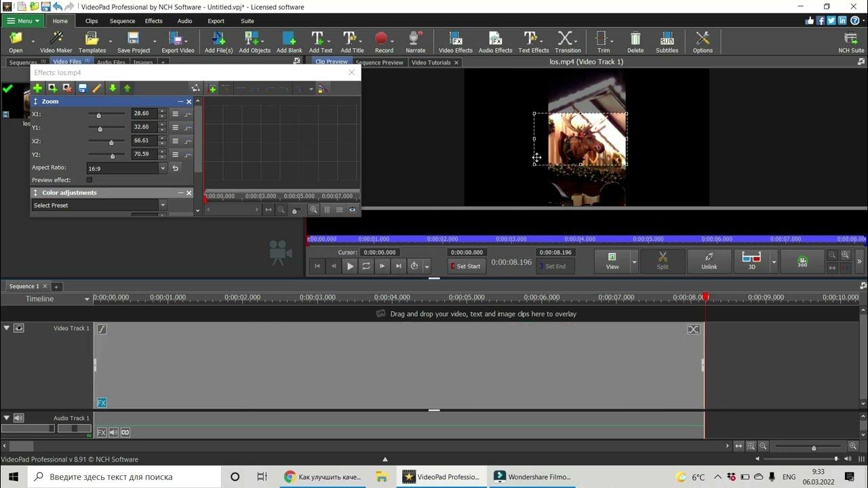Click the Add Objects icon

point(254,42)
